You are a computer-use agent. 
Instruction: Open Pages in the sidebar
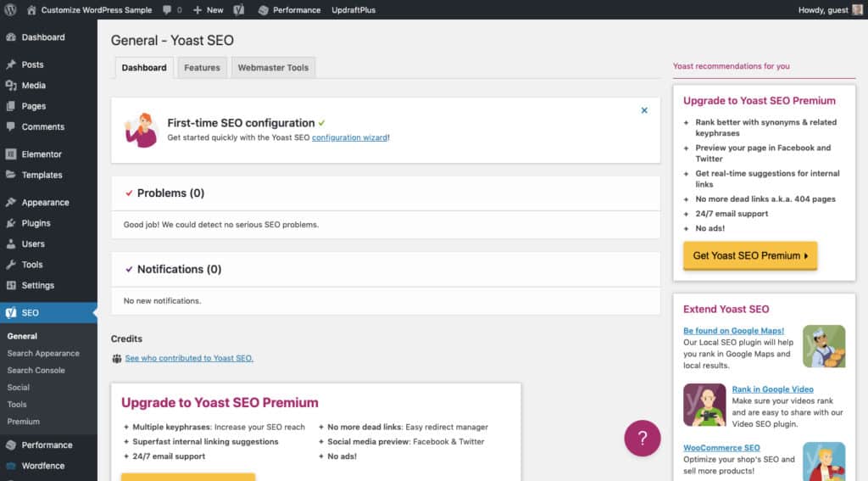tap(48, 106)
